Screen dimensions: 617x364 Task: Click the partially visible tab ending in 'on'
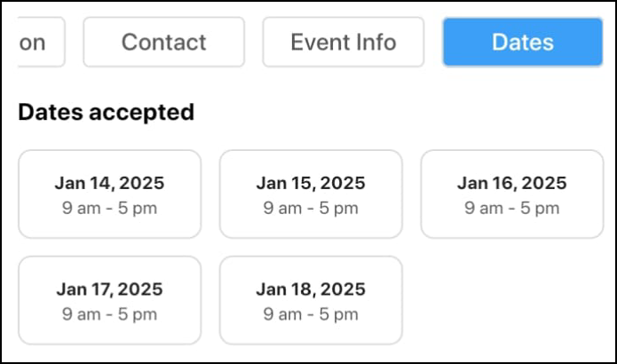[x=39, y=42]
